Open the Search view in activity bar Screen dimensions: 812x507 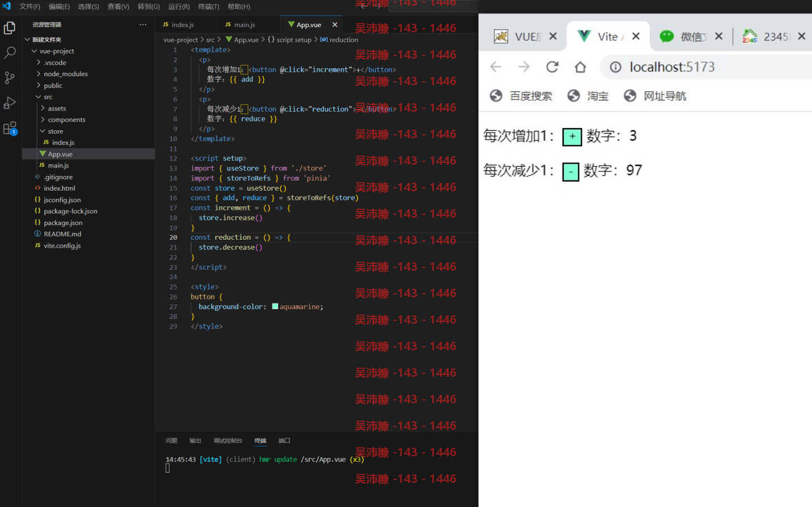coord(10,53)
